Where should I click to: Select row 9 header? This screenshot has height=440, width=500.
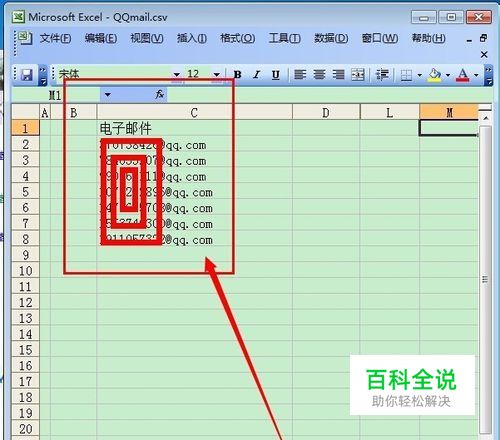(25, 255)
